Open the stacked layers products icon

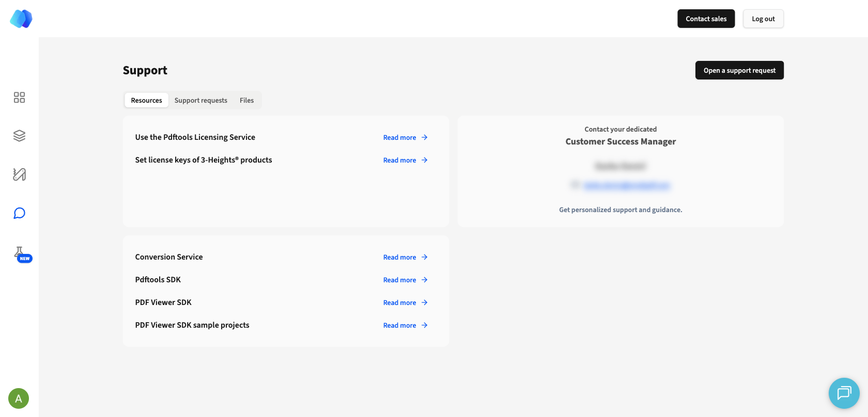click(19, 136)
